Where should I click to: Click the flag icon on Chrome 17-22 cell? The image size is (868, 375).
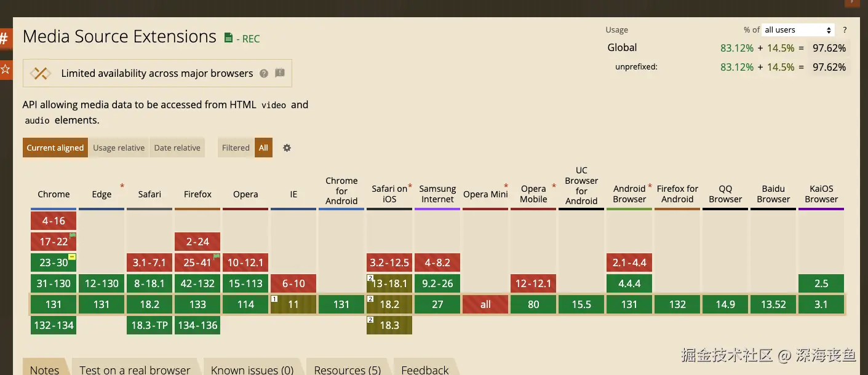coord(73,235)
